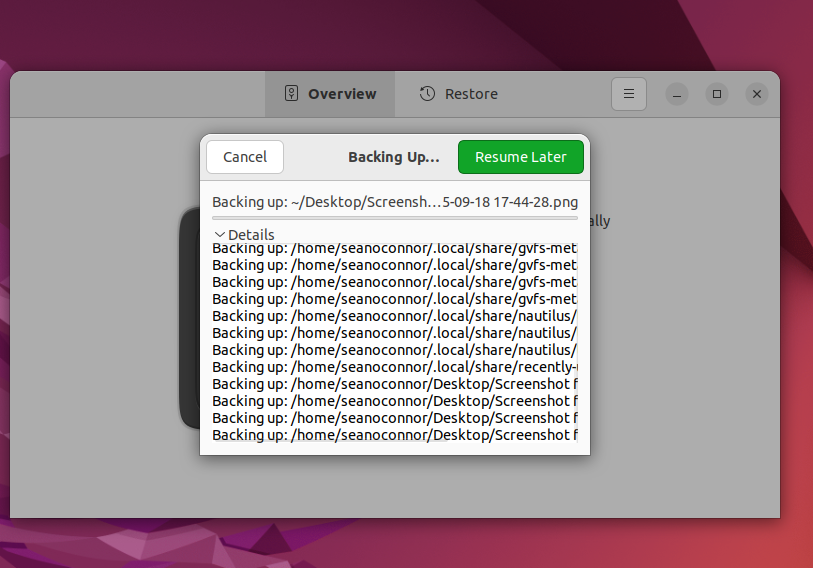The height and width of the screenshot is (568, 813).
Task: Click the safe icon on the Overview tab
Action: pos(291,93)
